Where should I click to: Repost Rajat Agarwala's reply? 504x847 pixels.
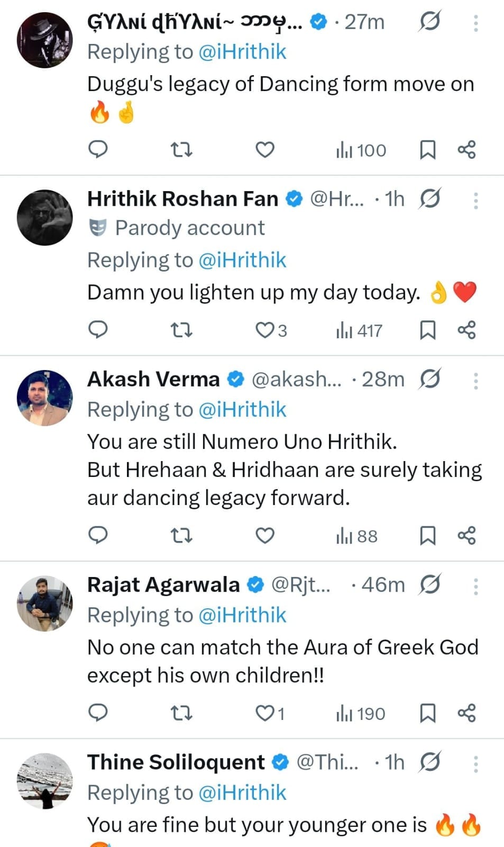click(181, 714)
